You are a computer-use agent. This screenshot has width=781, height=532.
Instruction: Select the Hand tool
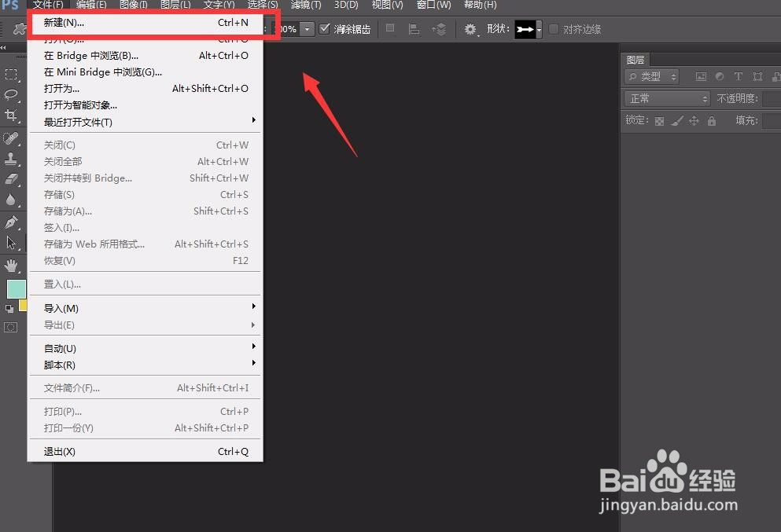pos(11,266)
